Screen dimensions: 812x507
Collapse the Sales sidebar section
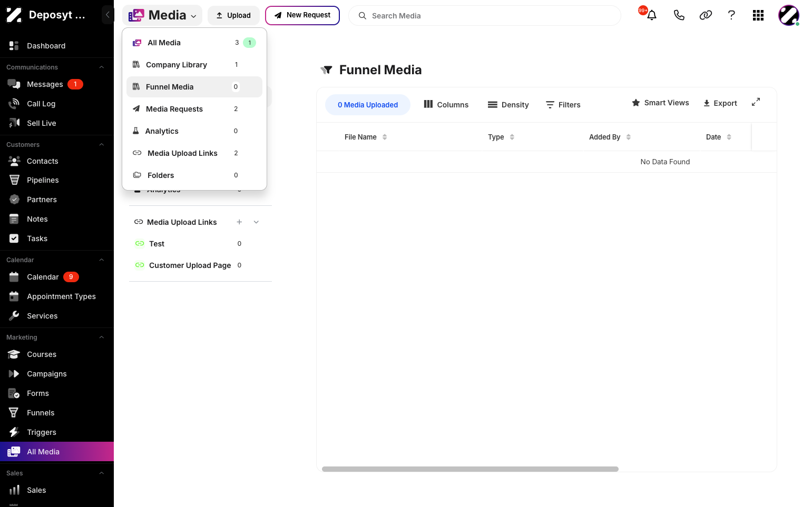coord(102,473)
